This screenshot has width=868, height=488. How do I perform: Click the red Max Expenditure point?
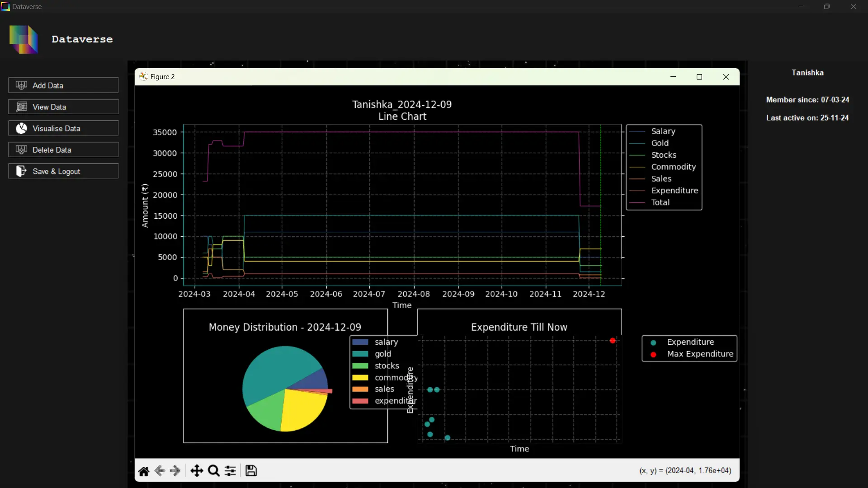pos(613,341)
